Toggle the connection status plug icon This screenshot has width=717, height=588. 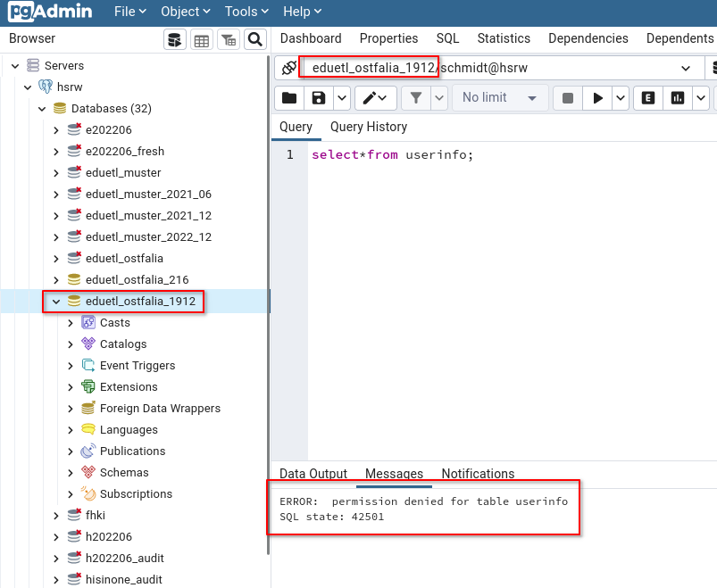(288, 68)
